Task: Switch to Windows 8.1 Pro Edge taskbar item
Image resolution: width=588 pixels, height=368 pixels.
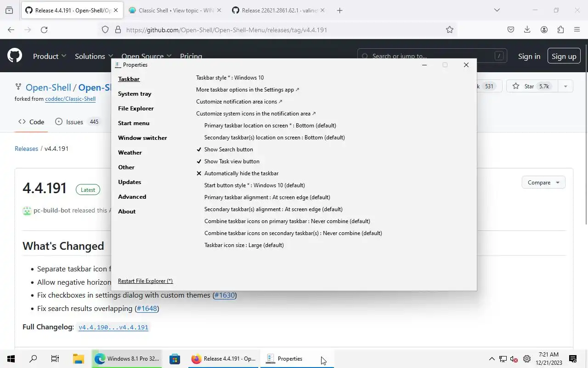Action: click(127, 359)
